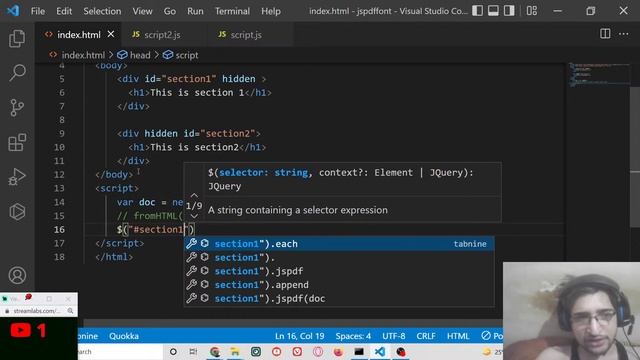Viewport: 640px width, 360px height.
Task: Click the Tabnine status bar item
Action: [x=88, y=336]
